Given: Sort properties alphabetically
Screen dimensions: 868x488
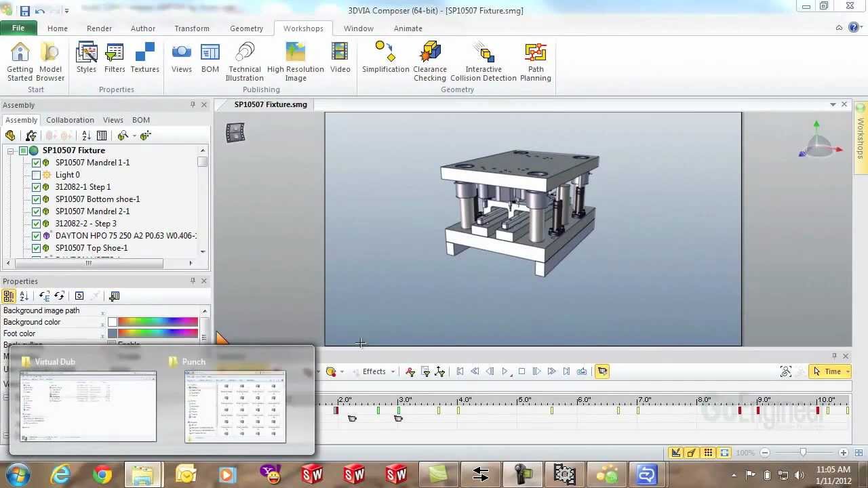Looking at the screenshot, I should click(24, 296).
